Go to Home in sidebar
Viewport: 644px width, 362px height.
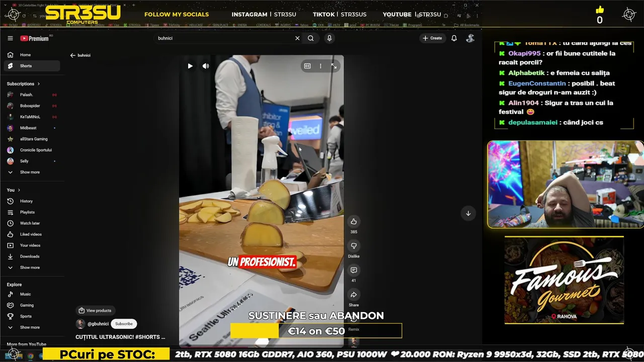click(32, 55)
